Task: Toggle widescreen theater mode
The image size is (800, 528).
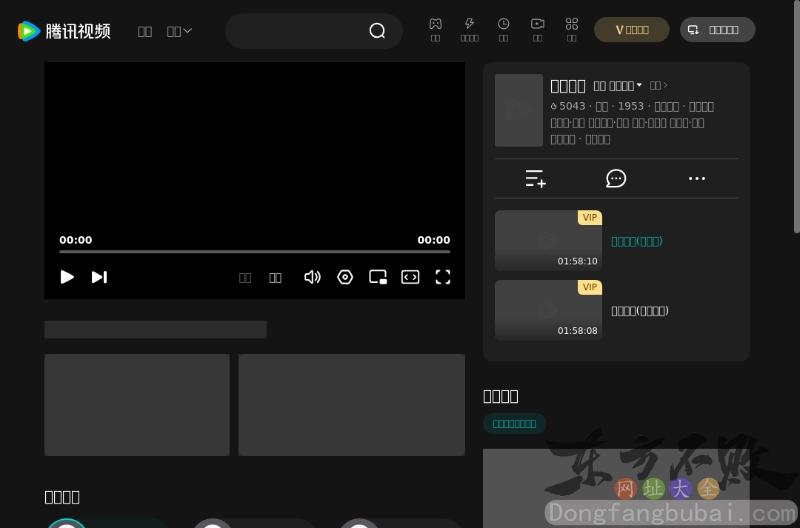Action: point(410,277)
